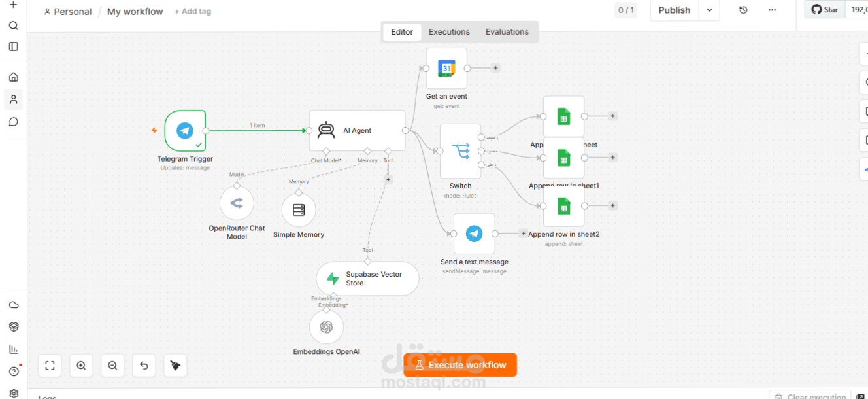Select the topmost Google Sheets append node
868x399 pixels.
[563, 116]
